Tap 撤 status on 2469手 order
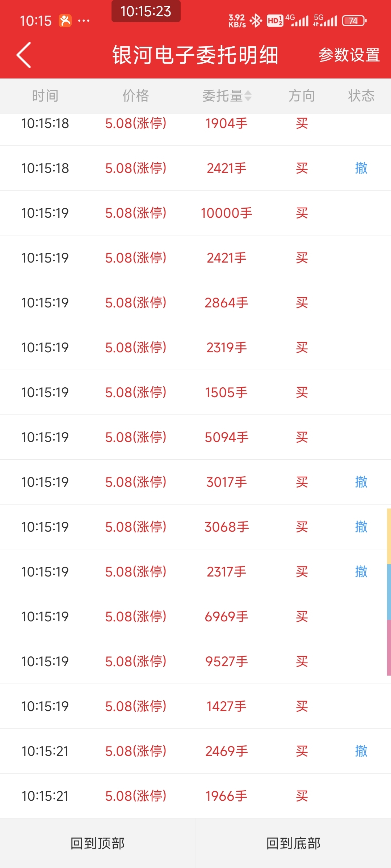 361,751
